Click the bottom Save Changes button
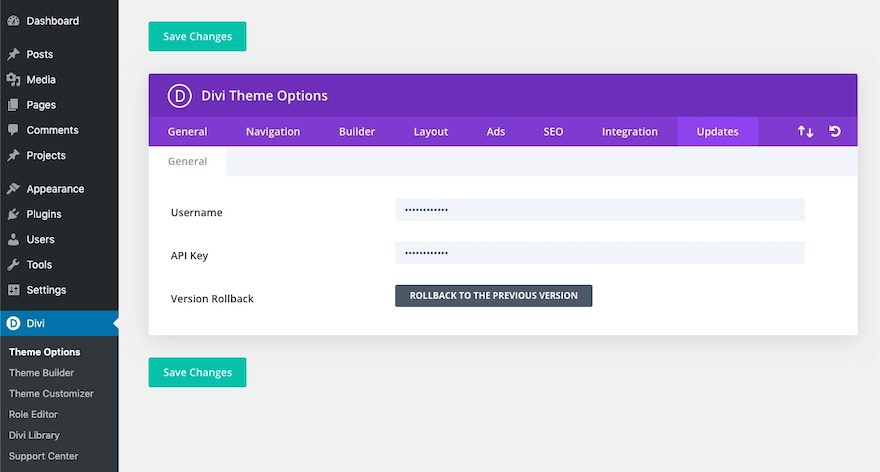 coord(197,373)
